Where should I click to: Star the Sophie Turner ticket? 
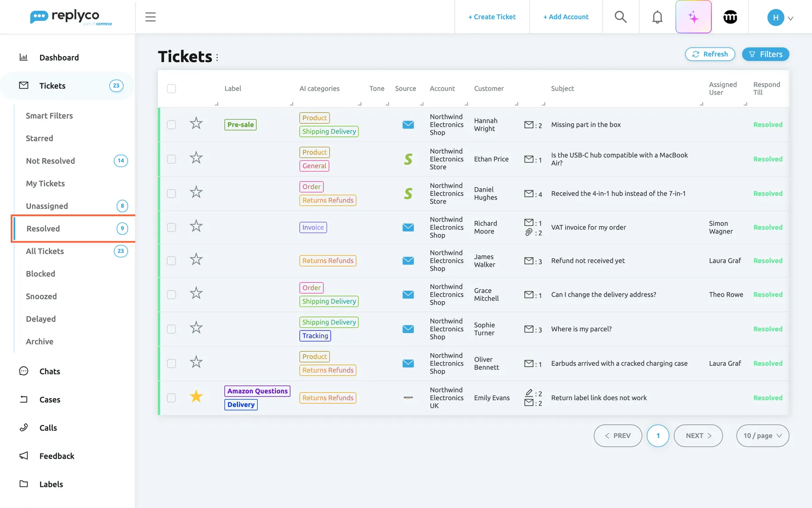[196, 328]
